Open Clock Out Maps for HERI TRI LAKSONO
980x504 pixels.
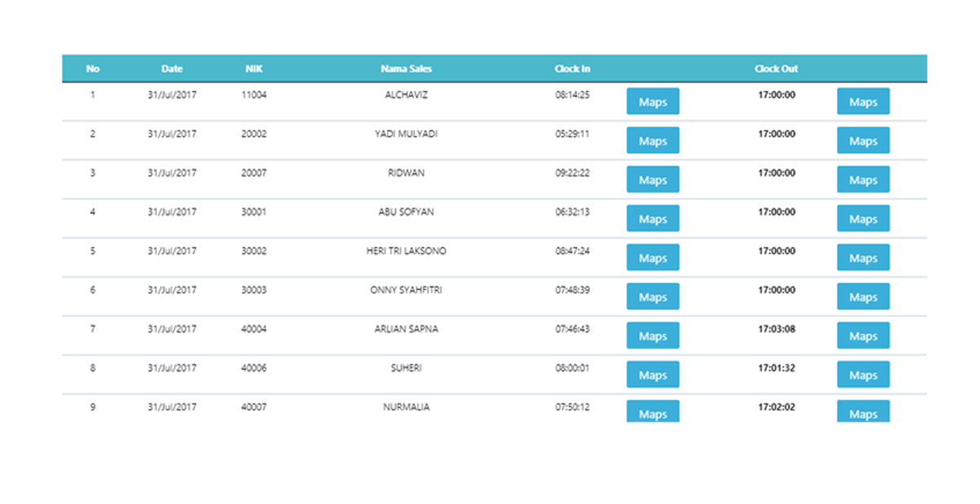coord(862,258)
